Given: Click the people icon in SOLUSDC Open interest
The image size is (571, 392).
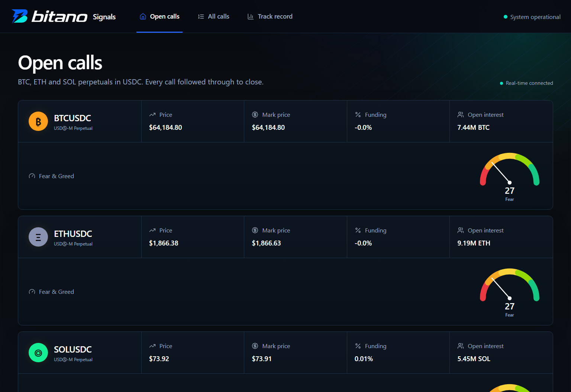Looking at the screenshot, I should [x=461, y=346].
